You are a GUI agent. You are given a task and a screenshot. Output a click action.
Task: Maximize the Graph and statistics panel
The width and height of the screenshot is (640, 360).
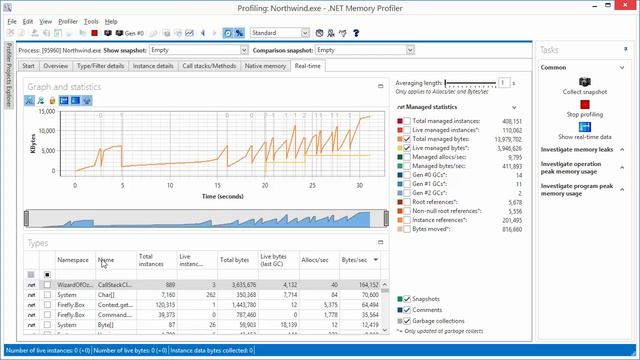pyautogui.click(x=380, y=86)
